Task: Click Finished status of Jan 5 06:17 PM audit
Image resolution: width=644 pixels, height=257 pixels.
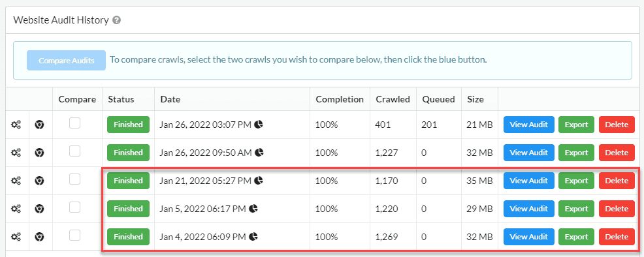Action: click(x=128, y=209)
